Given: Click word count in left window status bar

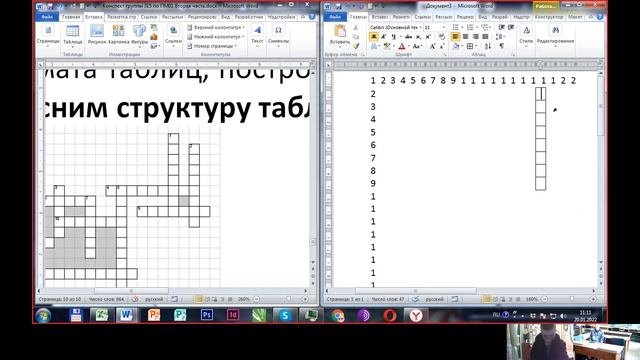Looking at the screenshot, I should coord(107,299).
